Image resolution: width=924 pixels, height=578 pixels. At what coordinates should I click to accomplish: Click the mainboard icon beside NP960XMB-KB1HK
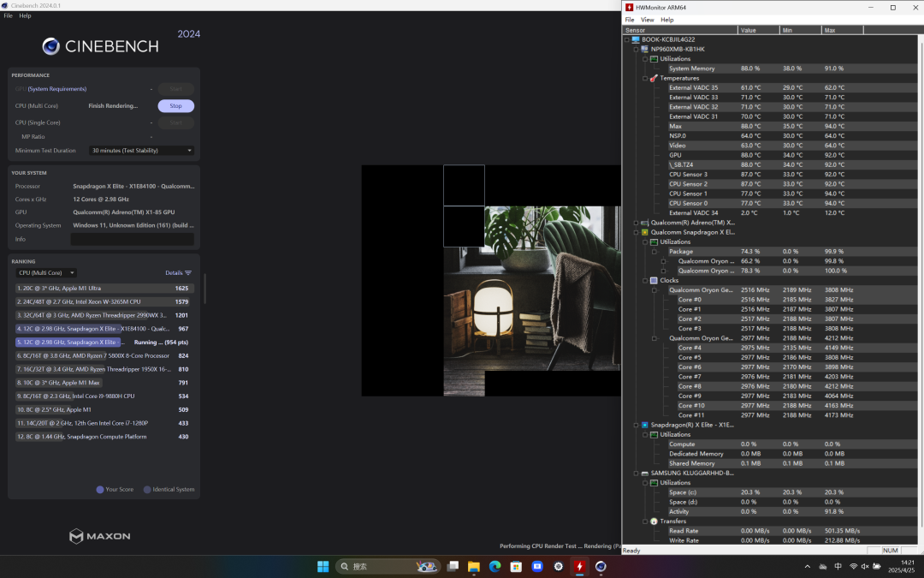(645, 49)
